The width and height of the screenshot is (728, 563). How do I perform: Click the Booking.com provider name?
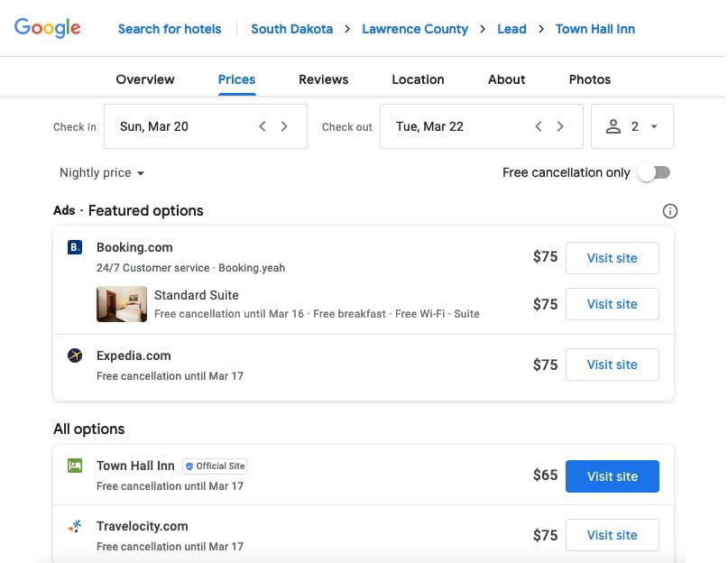click(x=134, y=247)
